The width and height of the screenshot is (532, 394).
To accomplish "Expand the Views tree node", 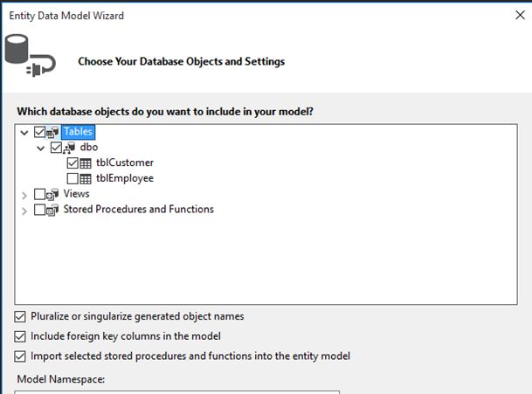I will pos(24,194).
